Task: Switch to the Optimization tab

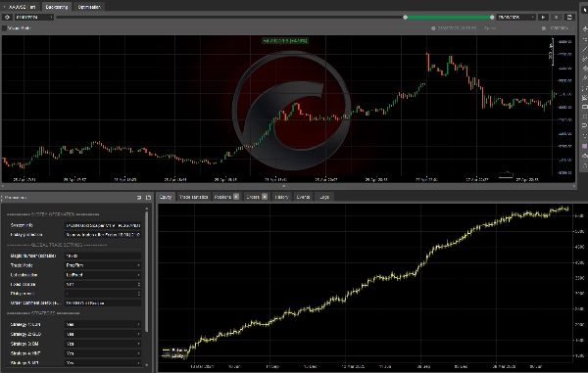Action: pyautogui.click(x=89, y=7)
